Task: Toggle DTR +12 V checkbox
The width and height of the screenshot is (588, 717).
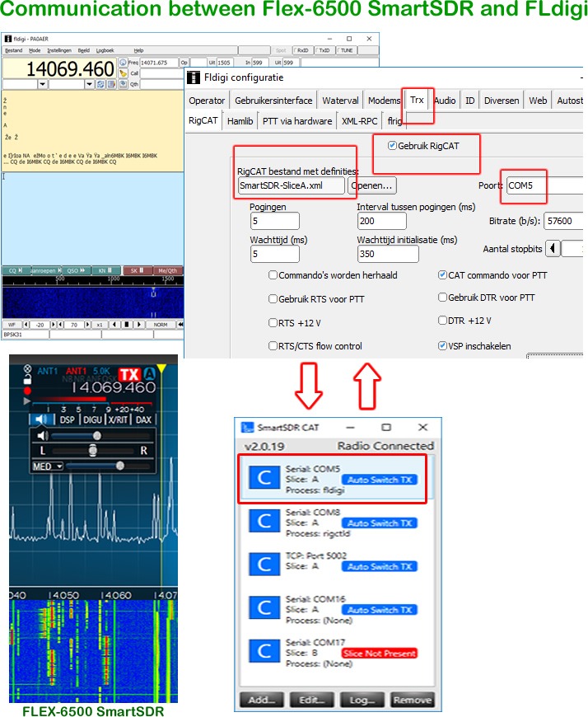Action: tap(442, 320)
